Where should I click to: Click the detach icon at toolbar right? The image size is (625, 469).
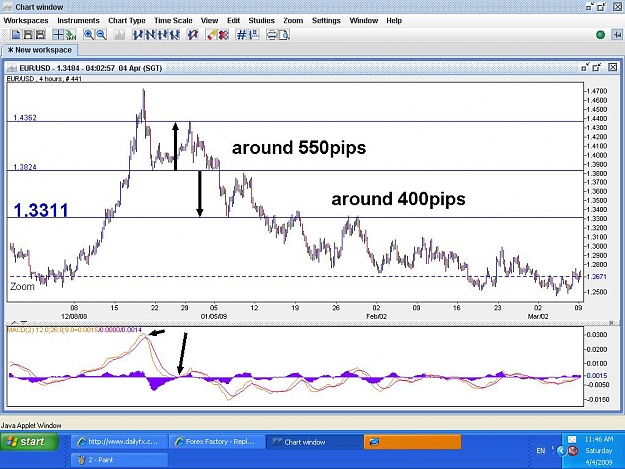[617, 35]
